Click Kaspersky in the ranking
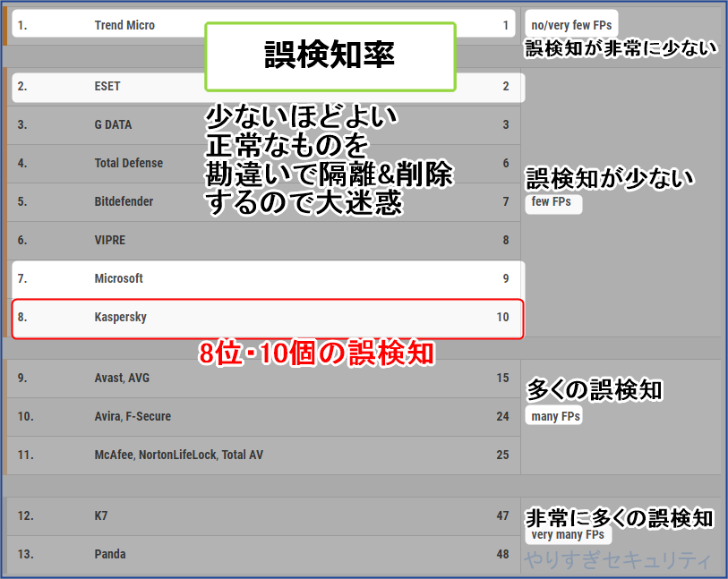 pos(120,318)
